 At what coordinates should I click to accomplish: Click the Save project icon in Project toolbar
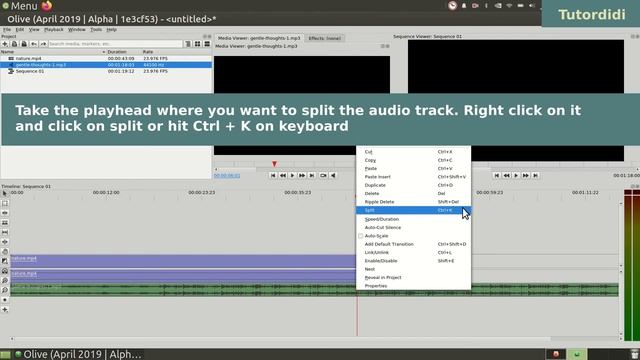pos(24,44)
